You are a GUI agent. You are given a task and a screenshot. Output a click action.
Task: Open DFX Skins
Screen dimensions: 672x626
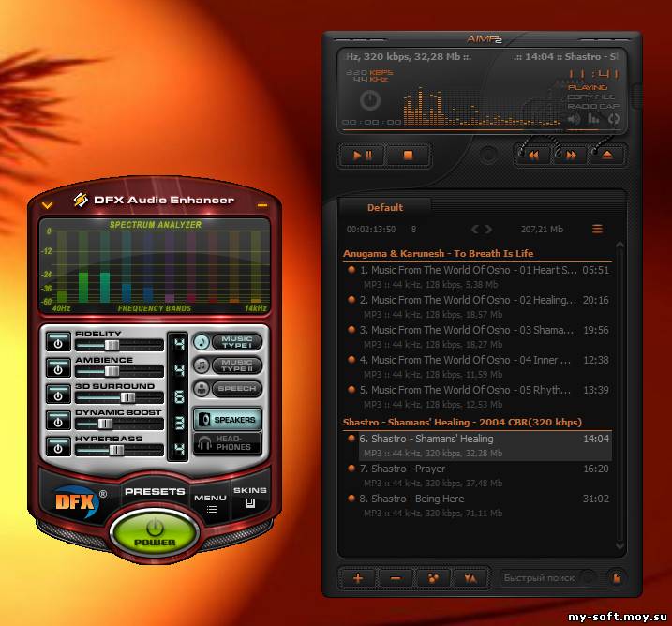point(250,497)
